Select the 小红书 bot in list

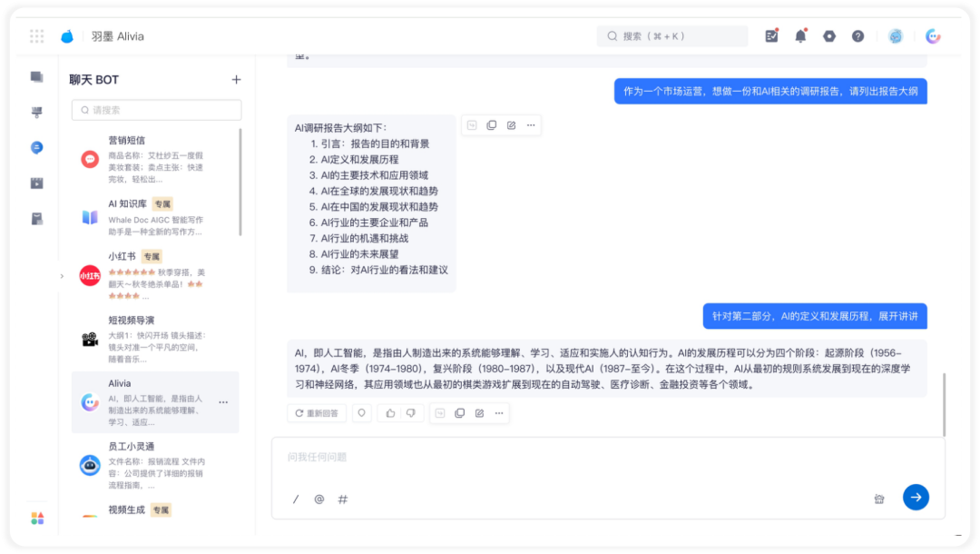154,275
